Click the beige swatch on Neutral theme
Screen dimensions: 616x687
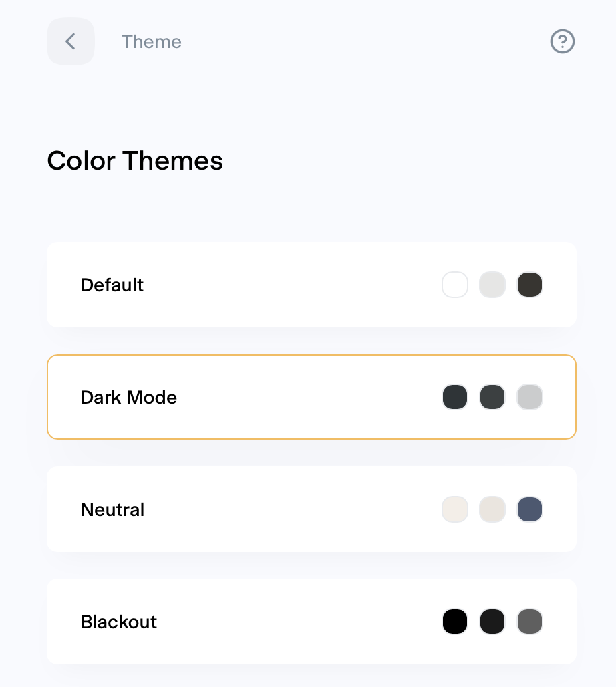point(455,509)
